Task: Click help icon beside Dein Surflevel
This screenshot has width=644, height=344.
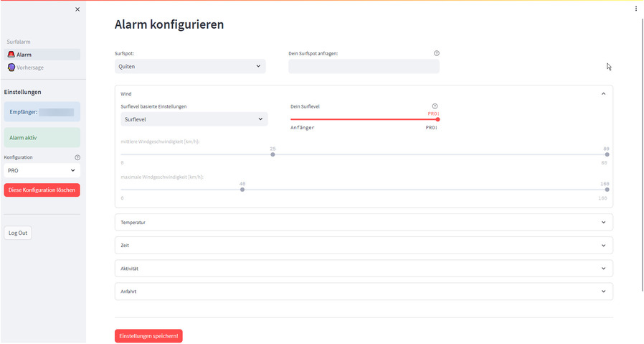Action: click(x=435, y=106)
